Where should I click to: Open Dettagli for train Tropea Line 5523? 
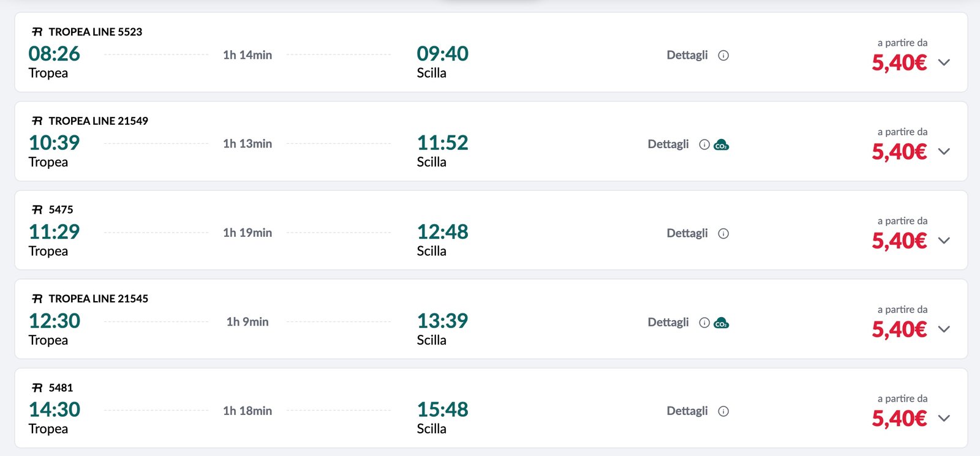pos(687,55)
